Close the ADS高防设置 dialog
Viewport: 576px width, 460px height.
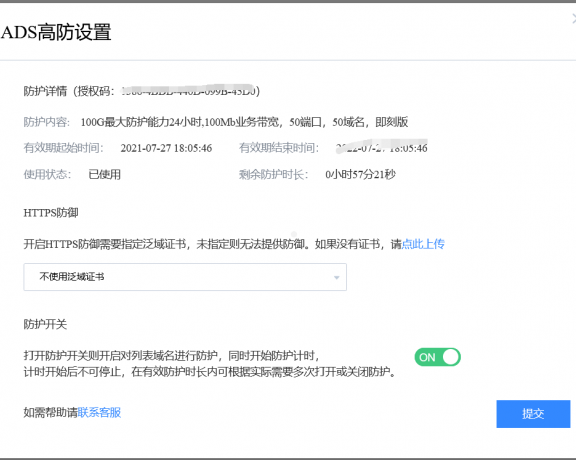point(574,18)
